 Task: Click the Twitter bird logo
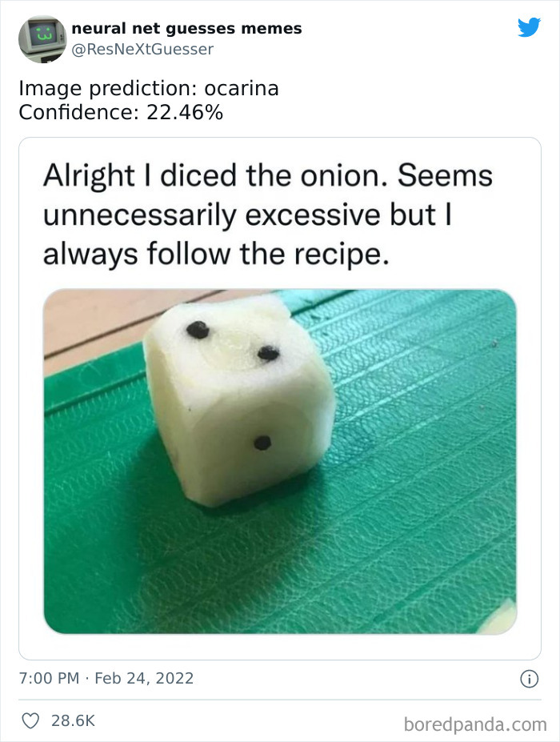pyautogui.click(x=529, y=28)
